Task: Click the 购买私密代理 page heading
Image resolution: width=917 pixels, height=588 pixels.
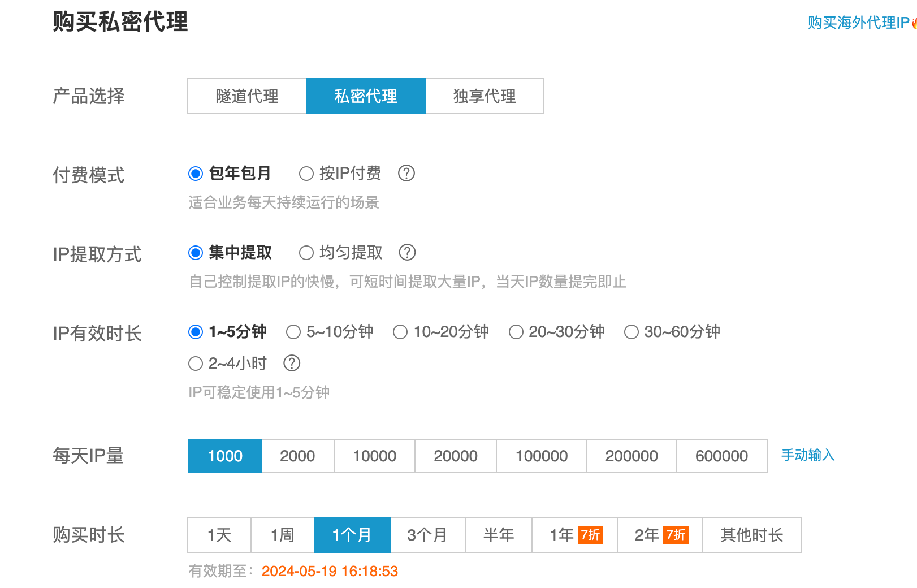Action: [120, 22]
